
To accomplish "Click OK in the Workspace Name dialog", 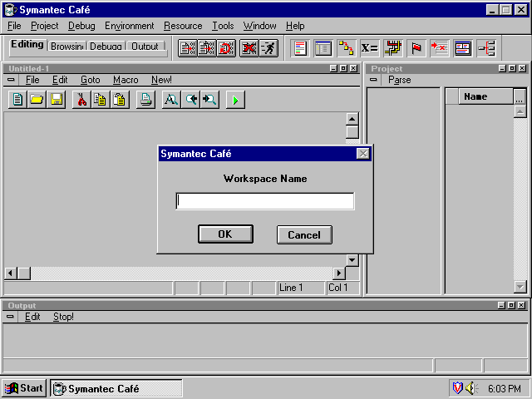I will 225,234.
